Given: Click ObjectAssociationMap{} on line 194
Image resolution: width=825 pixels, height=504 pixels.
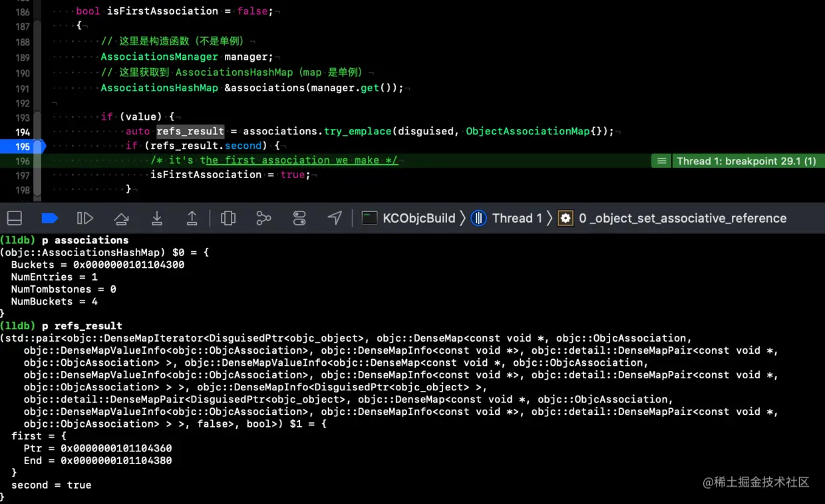Looking at the screenshot, I should [x=536, y=131].
